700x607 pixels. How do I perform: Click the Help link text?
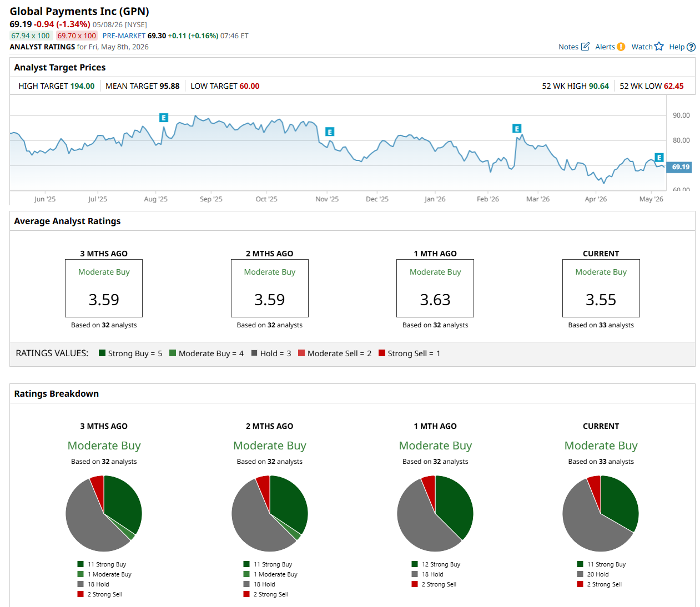pos(677,47)
